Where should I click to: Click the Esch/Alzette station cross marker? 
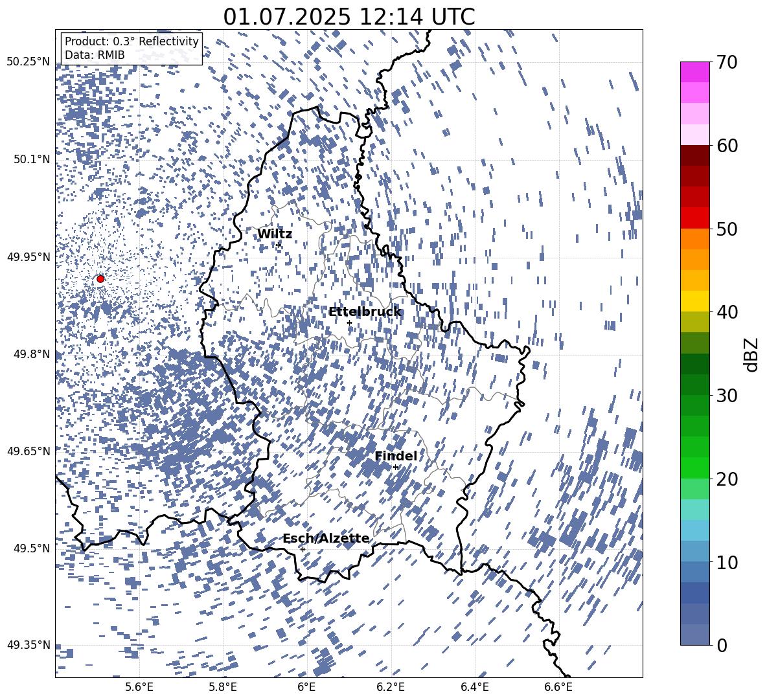point(303,549)
